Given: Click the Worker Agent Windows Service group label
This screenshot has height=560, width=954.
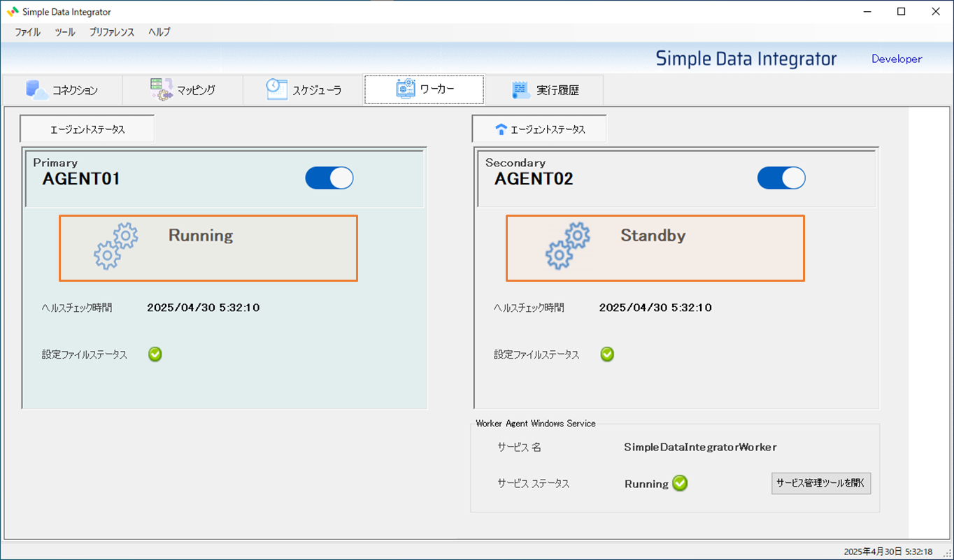Looking at the screenshot, I should click(x=536, y=424).
